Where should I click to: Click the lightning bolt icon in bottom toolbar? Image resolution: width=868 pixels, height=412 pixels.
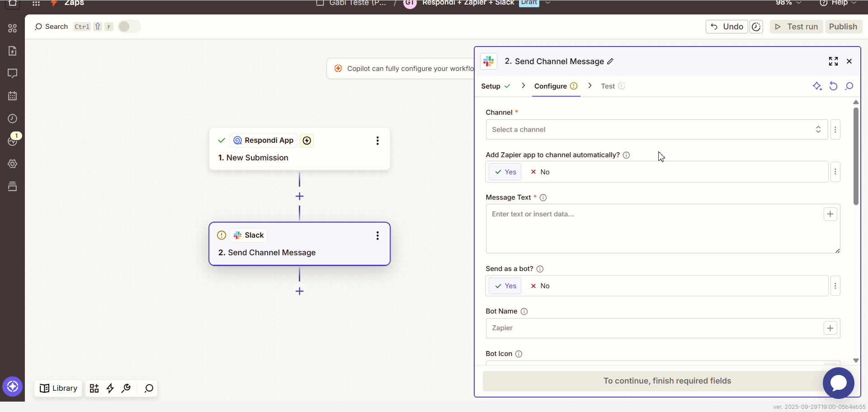110,388
